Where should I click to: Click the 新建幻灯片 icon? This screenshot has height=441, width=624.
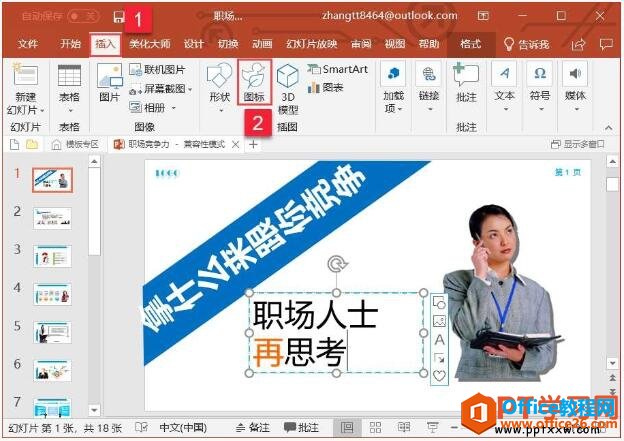point(25,74)
